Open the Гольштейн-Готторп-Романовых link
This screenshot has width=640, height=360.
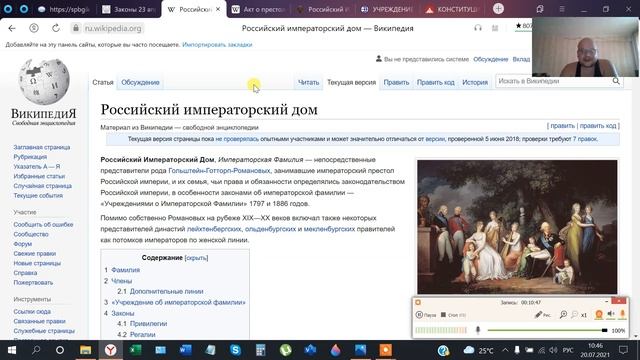[x=219, y=171]
